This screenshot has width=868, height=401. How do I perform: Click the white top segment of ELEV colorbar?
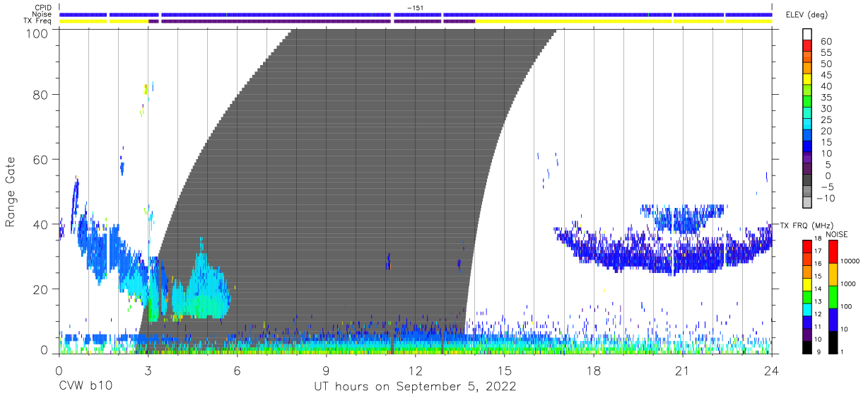[x=807, y=35]
